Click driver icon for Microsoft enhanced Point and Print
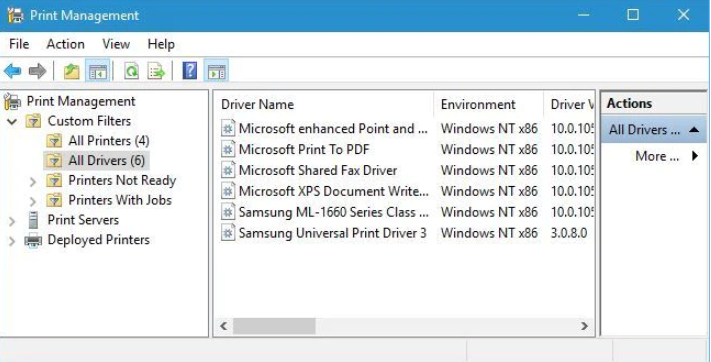 228,129
